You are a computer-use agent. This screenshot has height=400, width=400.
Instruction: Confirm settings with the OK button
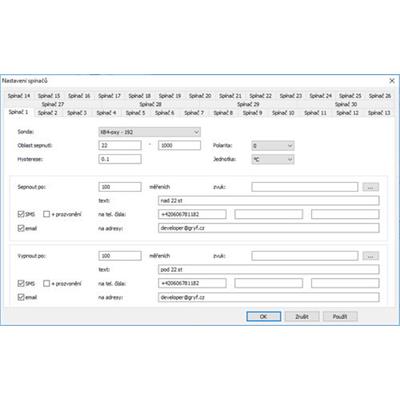263,316
